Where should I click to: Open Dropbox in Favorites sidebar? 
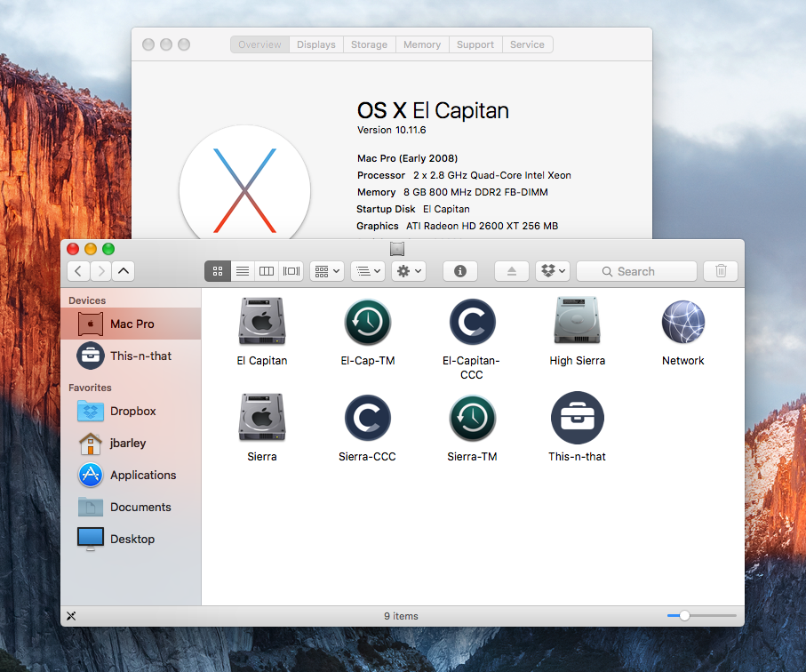(132, 411)
